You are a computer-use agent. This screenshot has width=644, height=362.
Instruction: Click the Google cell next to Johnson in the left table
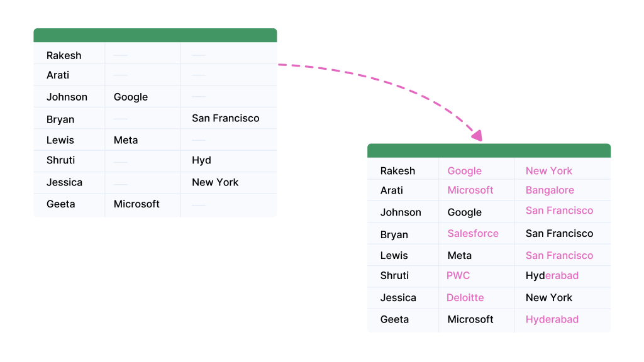(x=143, y=96)
